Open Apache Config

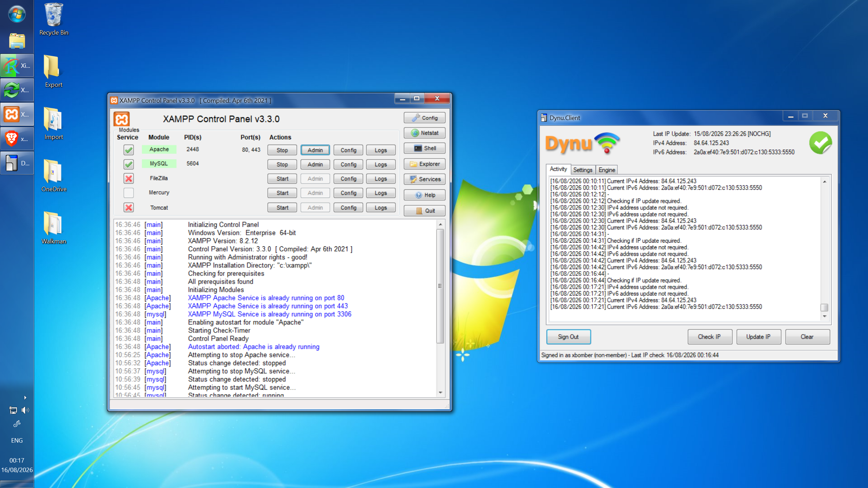(349, 150)
